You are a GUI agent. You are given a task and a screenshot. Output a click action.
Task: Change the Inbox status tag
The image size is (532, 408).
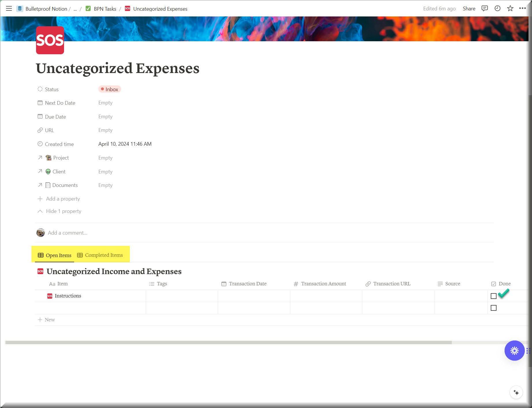109,89
